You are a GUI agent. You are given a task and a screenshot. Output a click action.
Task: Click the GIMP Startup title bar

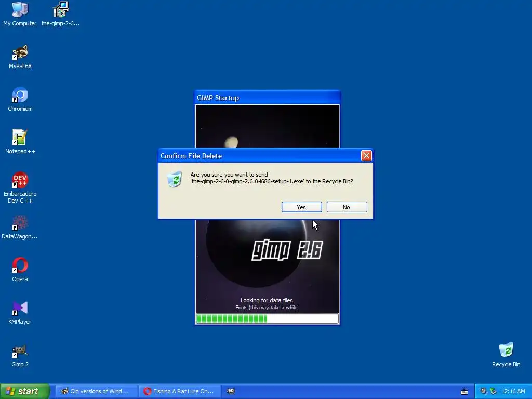(268, 98)
